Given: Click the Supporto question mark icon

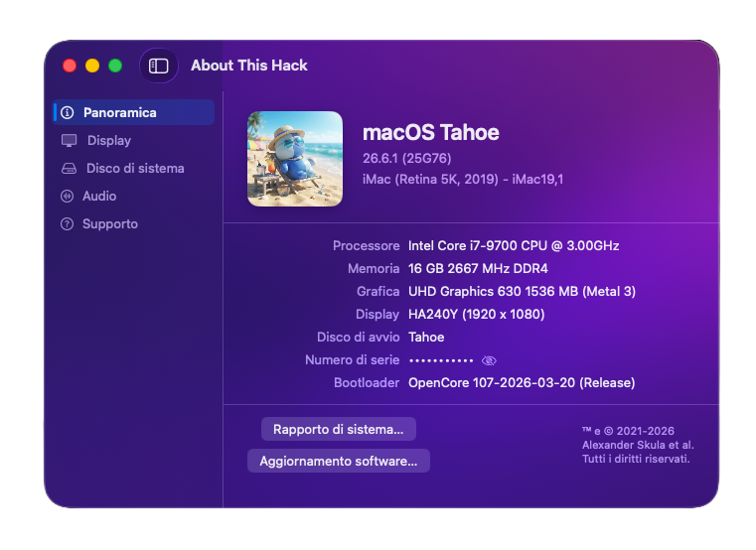Looking at the screenshot, I should pyautogui.click(x=67, y=224).
